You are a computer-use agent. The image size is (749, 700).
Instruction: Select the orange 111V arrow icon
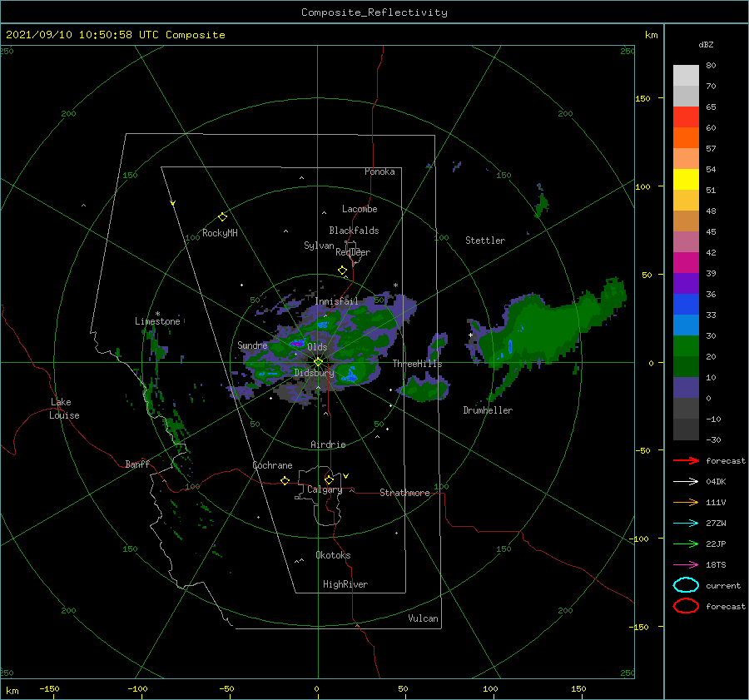[x=686, y=502]
